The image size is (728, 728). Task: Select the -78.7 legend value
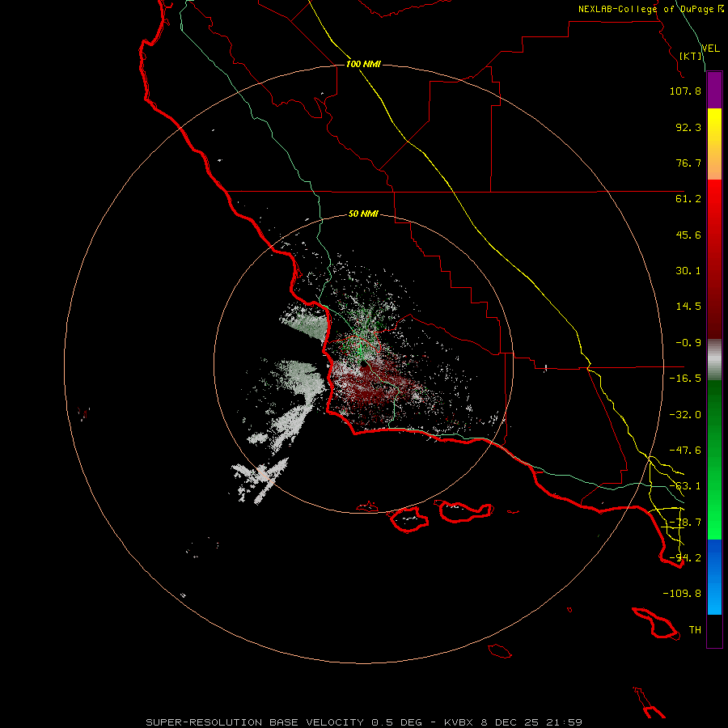coord(685,523)
